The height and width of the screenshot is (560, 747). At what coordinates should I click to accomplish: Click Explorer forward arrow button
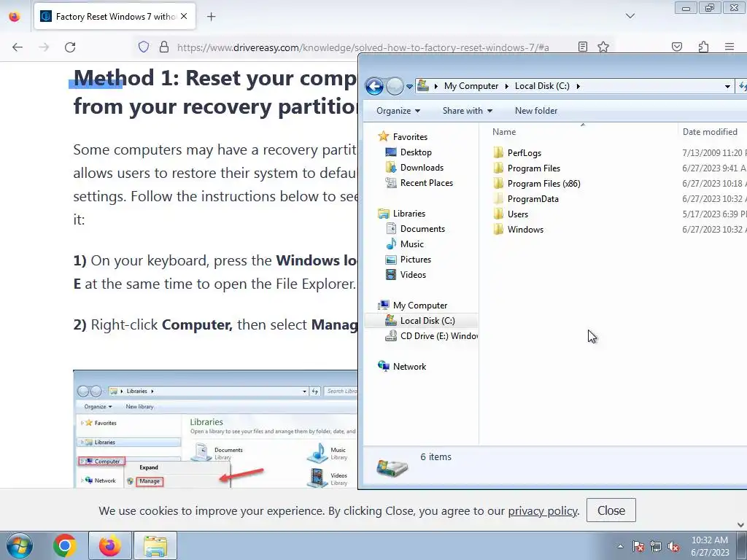click(x=395, y=86)
